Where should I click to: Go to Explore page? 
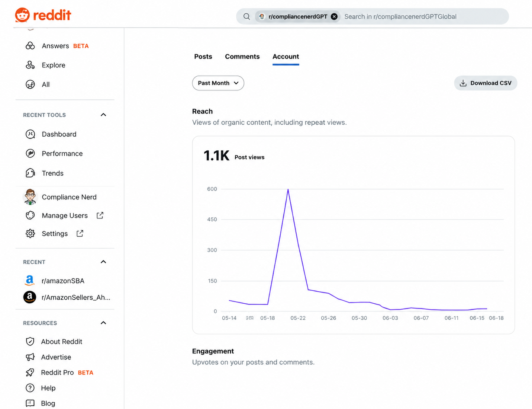(x=54, y=65)
